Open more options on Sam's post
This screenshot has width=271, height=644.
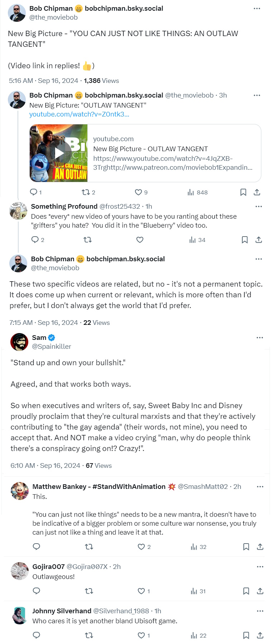(260, 338)
